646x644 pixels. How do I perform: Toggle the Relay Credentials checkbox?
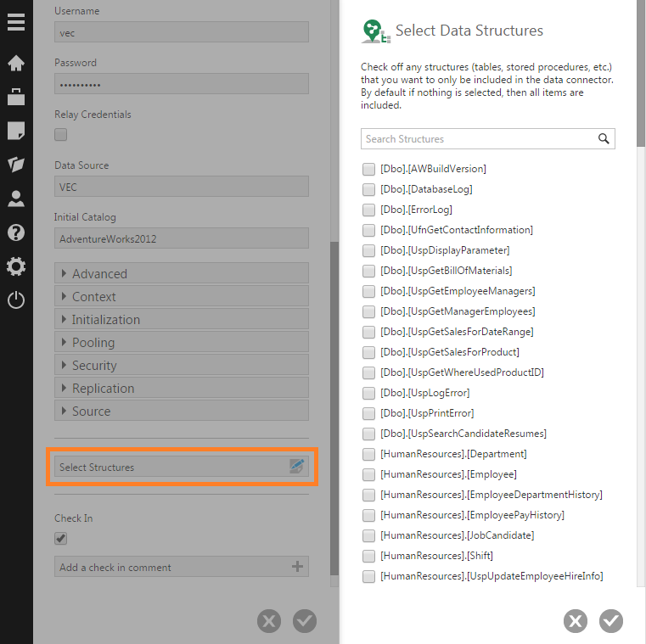coord(60,135)
